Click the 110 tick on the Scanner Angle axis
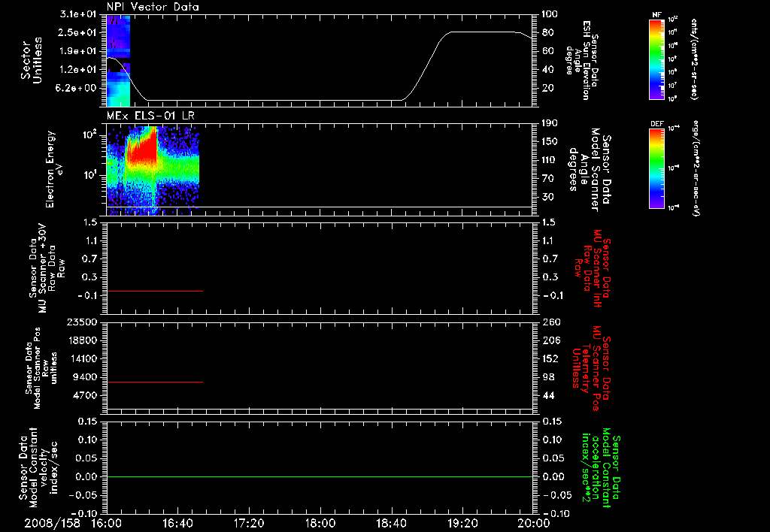 pos(550,159)
